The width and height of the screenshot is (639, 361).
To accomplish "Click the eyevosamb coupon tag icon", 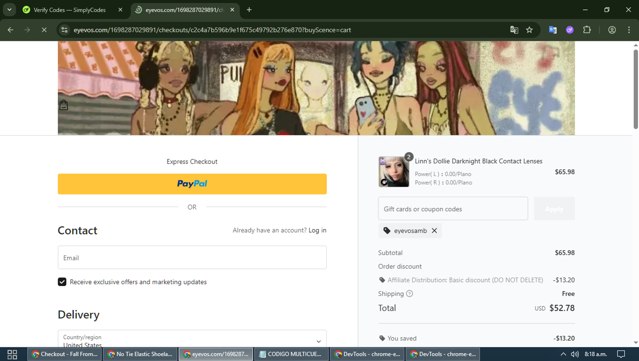I will [387, 231].
